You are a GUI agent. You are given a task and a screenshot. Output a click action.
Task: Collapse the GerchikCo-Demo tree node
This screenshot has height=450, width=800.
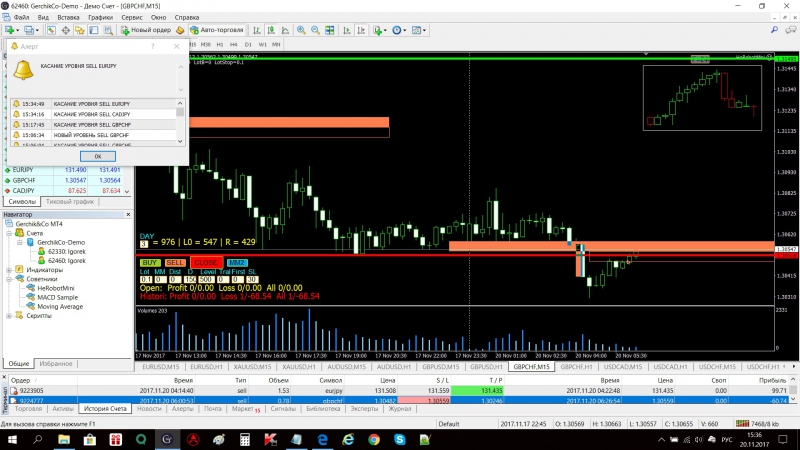[20, 242]
